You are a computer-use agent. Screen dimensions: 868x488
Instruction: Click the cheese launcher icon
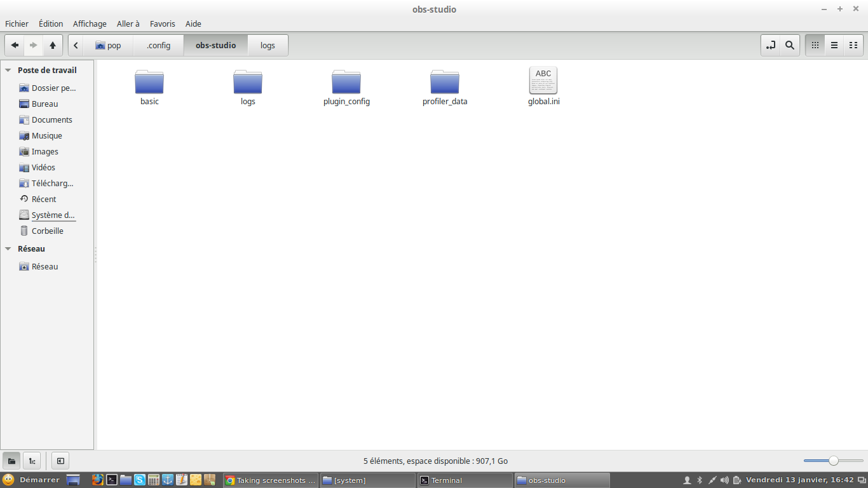click(x=196, y=480)
